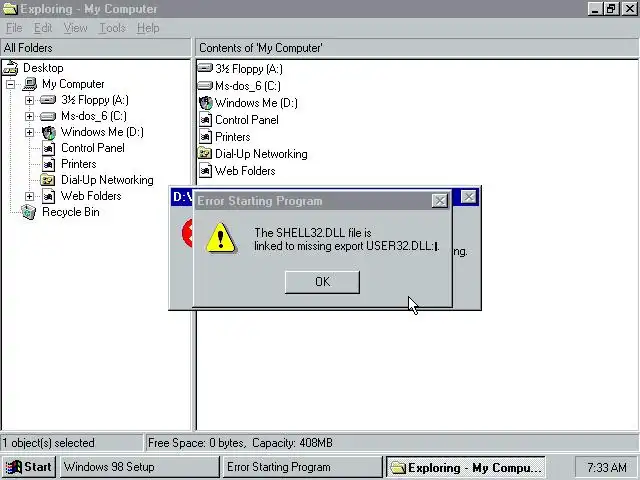The image size is (640, 480).
Task: Click Windows Me icon in contents pane
Action: coord(206,103)
